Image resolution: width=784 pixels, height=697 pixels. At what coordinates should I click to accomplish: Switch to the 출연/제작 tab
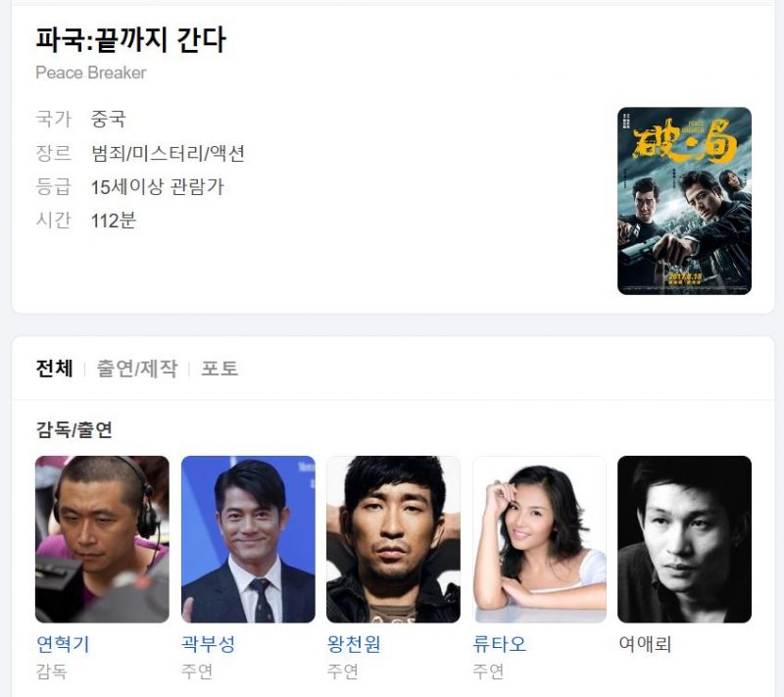[x=136, y=369]
